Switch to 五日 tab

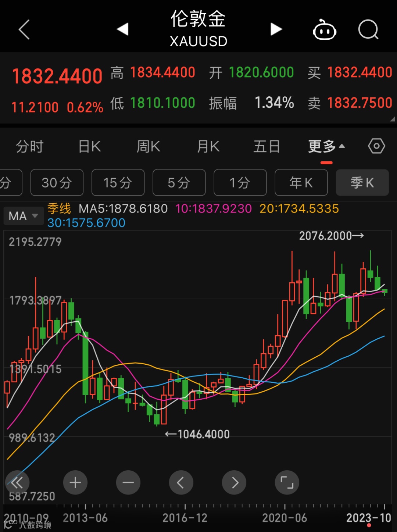click(267, 146)
